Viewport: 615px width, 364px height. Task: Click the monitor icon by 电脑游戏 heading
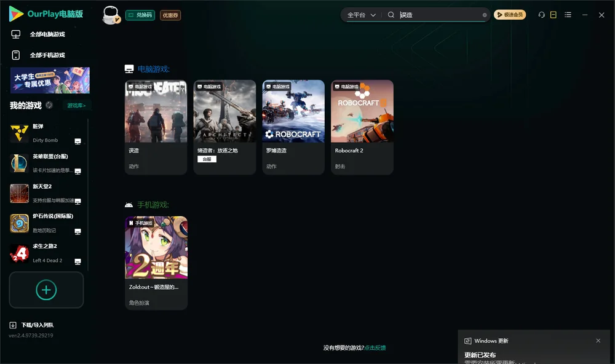(129, 69)
